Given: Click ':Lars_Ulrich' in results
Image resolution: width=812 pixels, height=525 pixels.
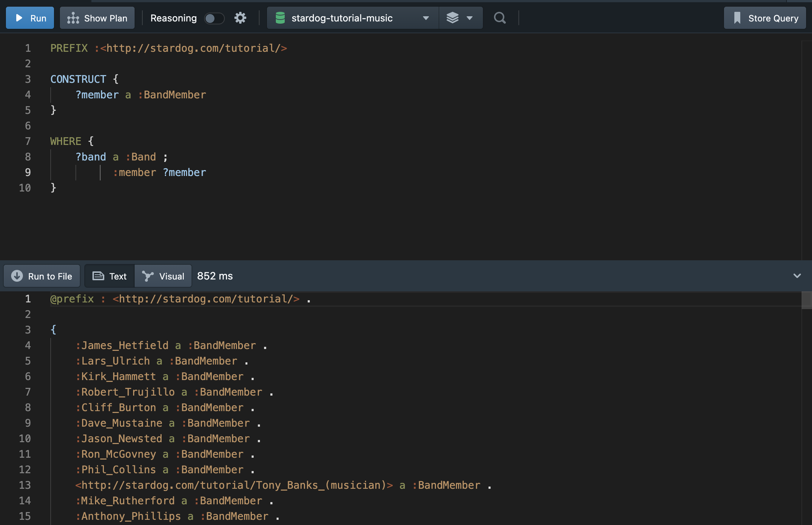Looking at the screenshot, I should click(x=113, y=360).
